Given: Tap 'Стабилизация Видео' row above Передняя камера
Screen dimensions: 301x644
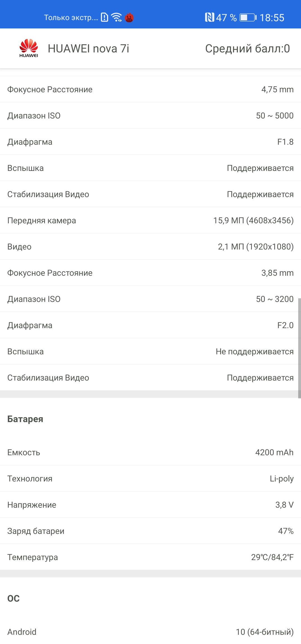Looking at the screenshot, I should pyautogui.click(x=151, y=194).
